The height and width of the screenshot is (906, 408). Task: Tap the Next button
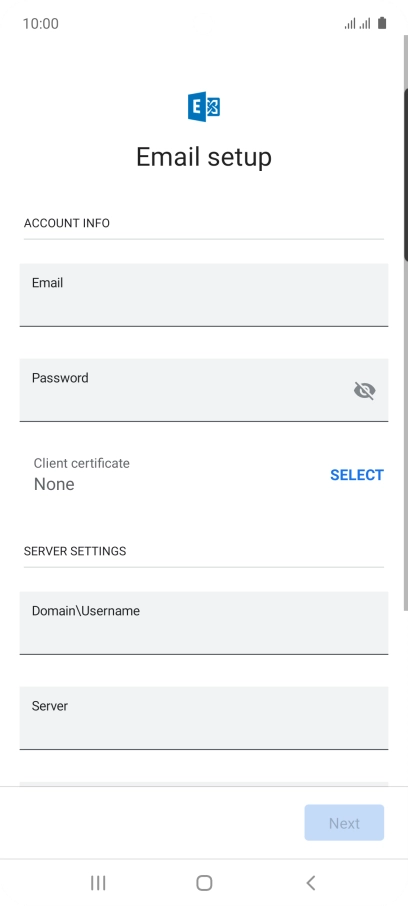point(344,823)
